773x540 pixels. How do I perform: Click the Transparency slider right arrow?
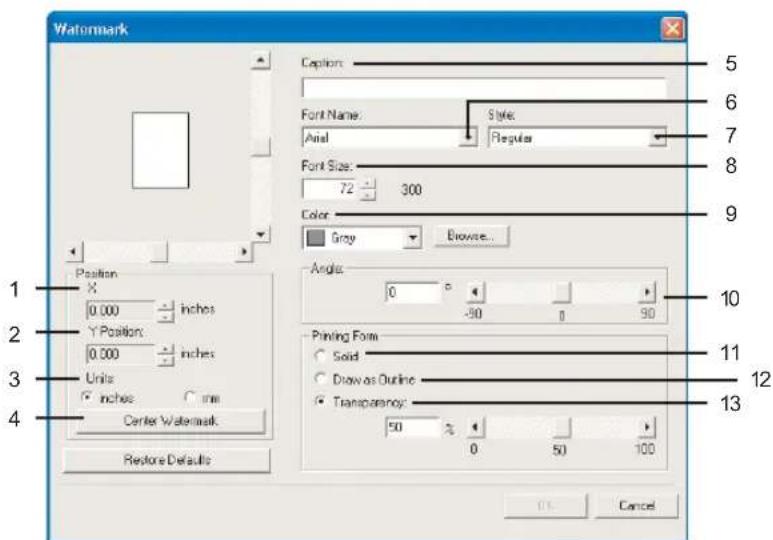click(646, 428)
